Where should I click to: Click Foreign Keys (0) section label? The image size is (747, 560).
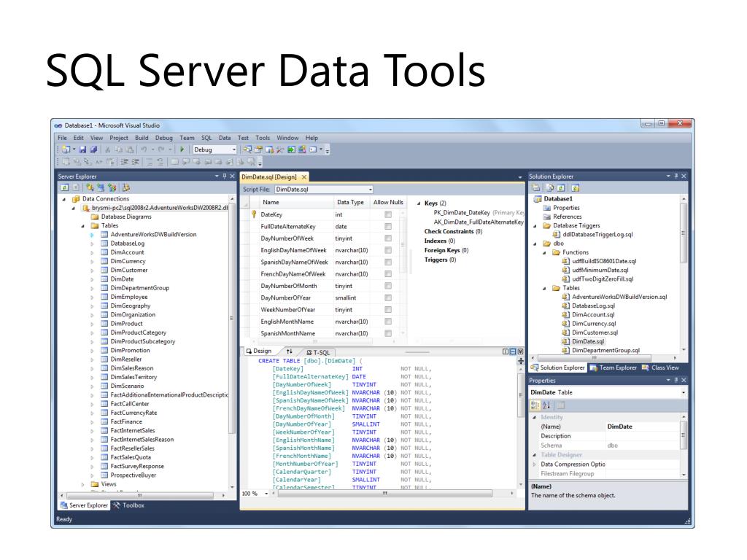click(x=446, y=251)
